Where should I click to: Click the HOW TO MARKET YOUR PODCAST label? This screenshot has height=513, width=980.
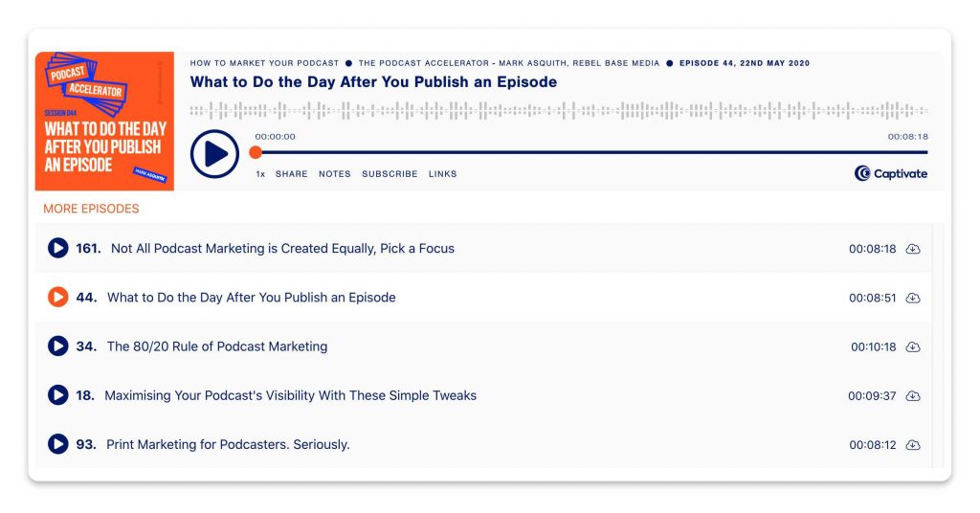tap(264, 63)
